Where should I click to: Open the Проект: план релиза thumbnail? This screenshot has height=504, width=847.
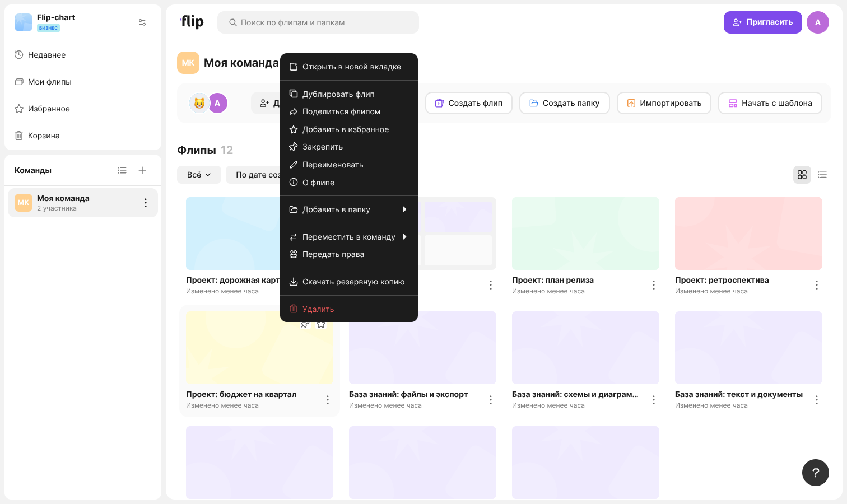[585, 234]
